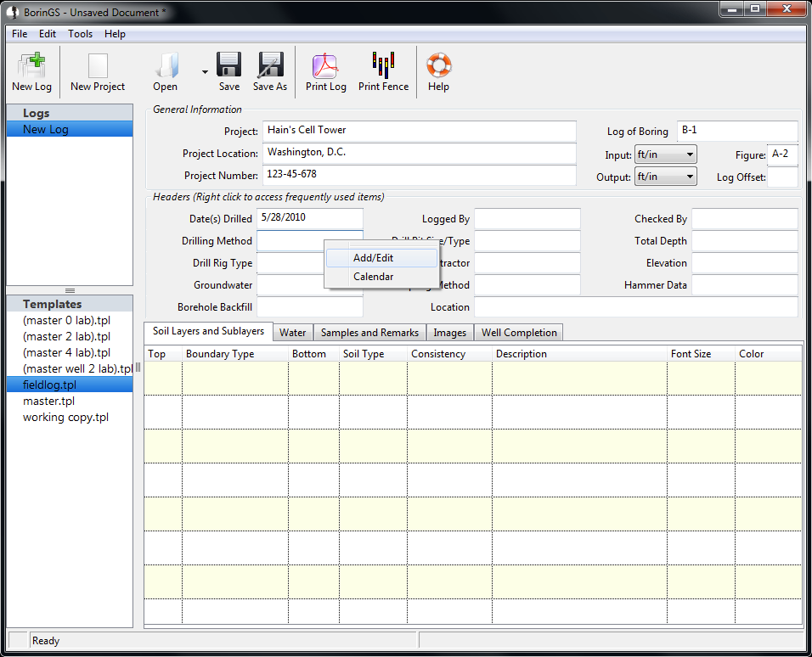This screenshot has height=657, width=812.
Task: Select New Log in the Logs list
Action: point(46,129)
